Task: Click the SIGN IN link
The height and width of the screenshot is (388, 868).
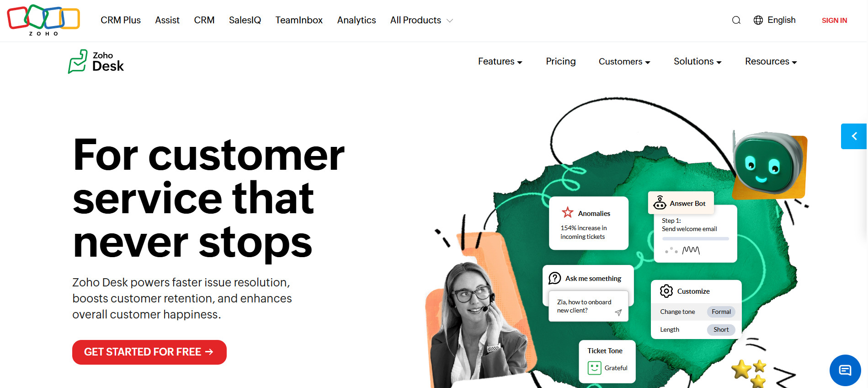Action: tap(834, 20)
